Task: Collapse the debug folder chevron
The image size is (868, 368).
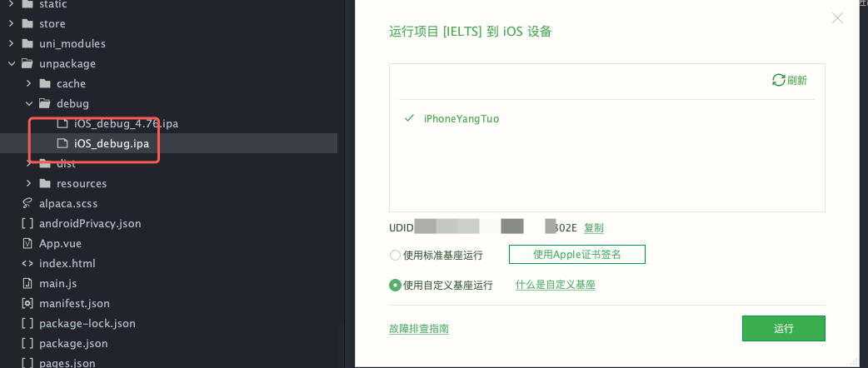Action: [x=29, y=103]
